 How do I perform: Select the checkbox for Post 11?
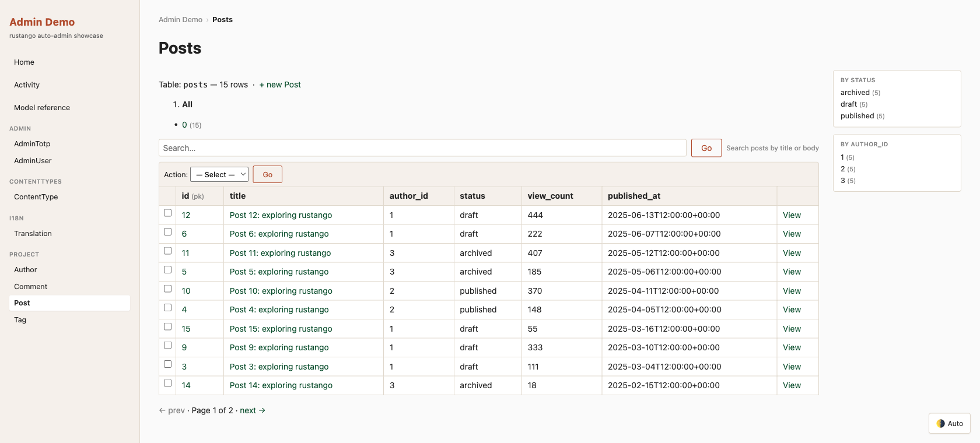tap(167, 251)
